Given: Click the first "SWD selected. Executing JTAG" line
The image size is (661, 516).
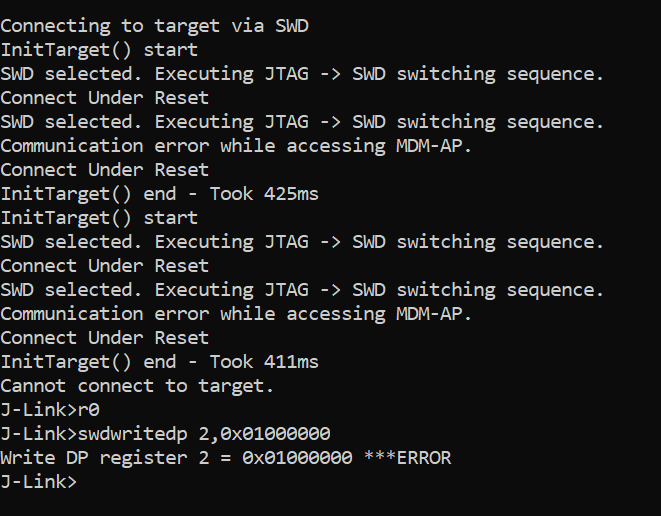Looking at the screenshot, I should click(302, 74).
